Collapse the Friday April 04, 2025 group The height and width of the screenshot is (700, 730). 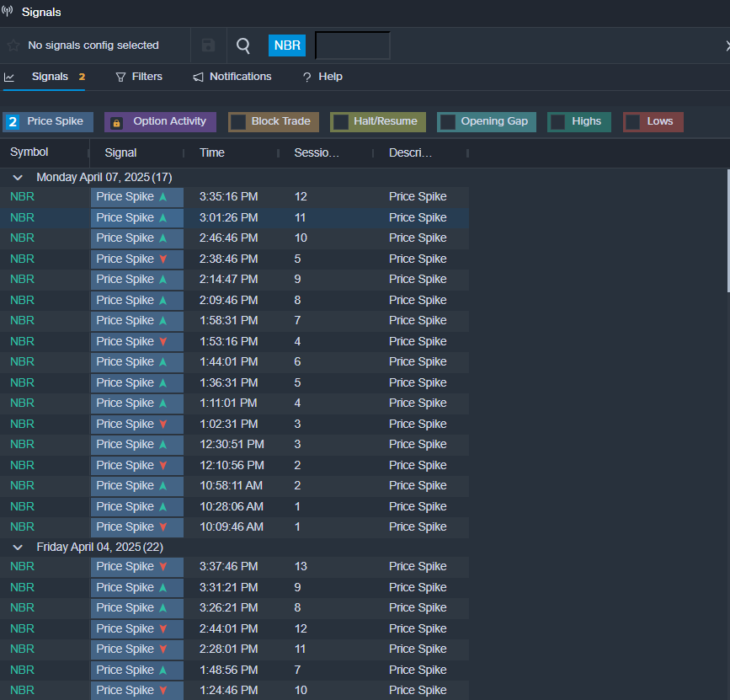tap(18, 548)
